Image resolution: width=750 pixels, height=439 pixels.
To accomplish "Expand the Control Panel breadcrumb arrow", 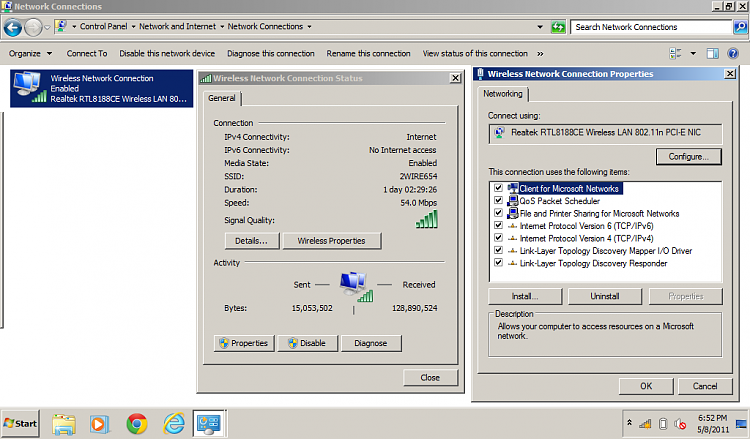I will [133, 27].
